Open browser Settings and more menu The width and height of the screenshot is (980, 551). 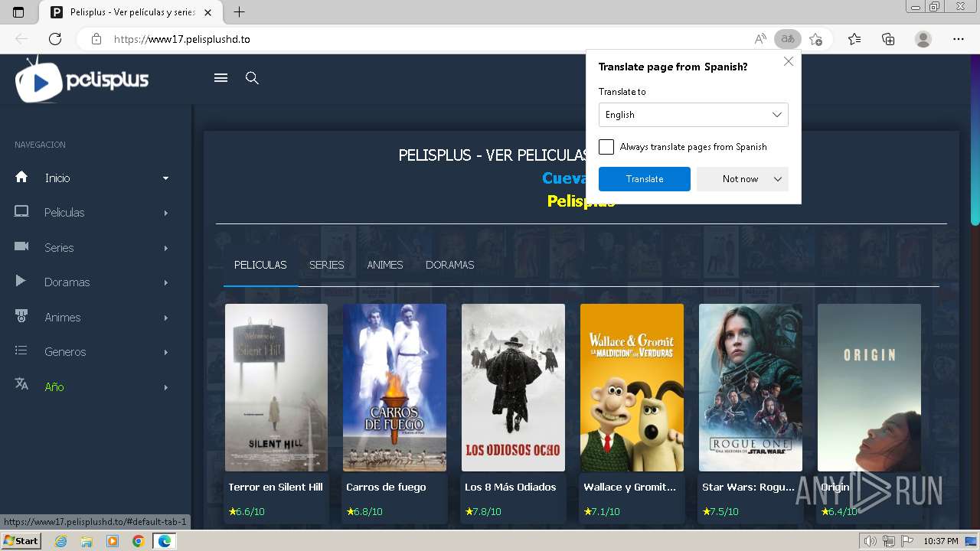point(959,39)
